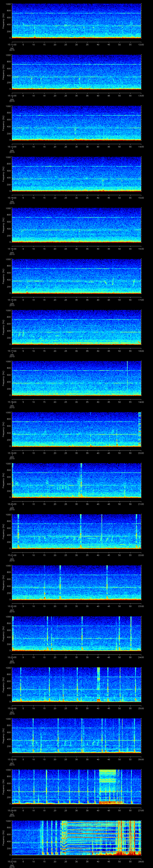153x868 pixels.
Task: Select the spectrogram panel starting at 15:16:00
Action: tap(76, 276)
